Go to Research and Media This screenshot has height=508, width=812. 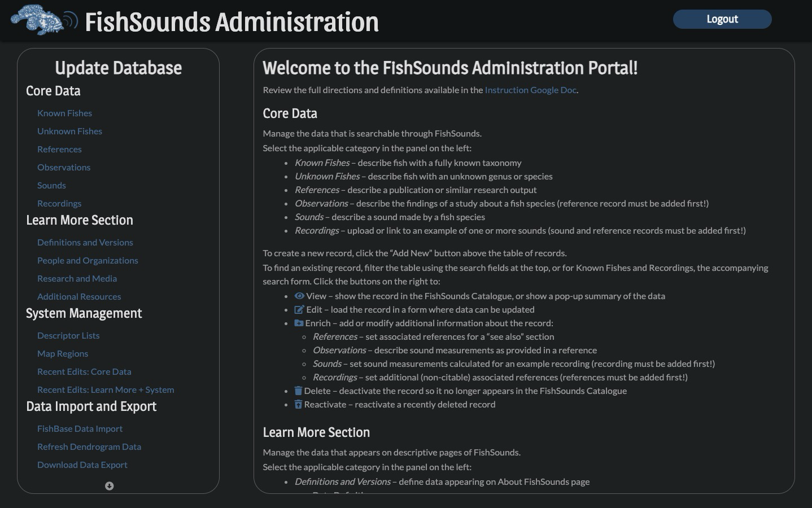(x=77, y=278)
